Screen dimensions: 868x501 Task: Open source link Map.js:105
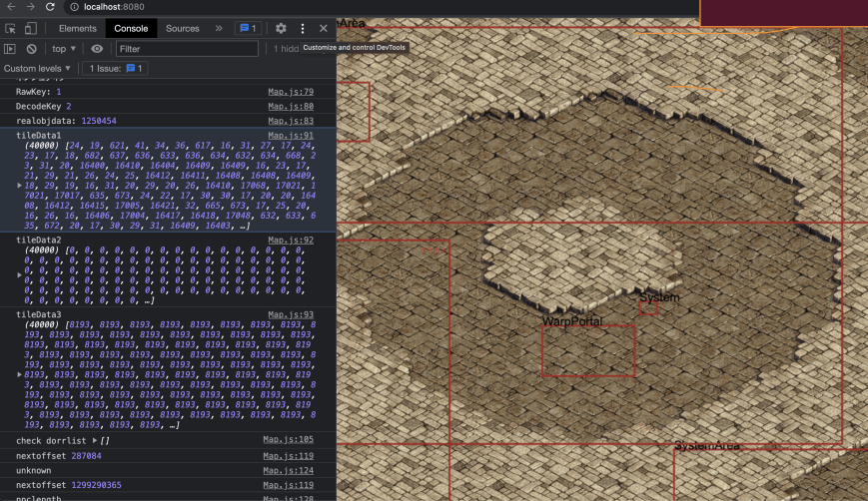[x=288, y=439]
